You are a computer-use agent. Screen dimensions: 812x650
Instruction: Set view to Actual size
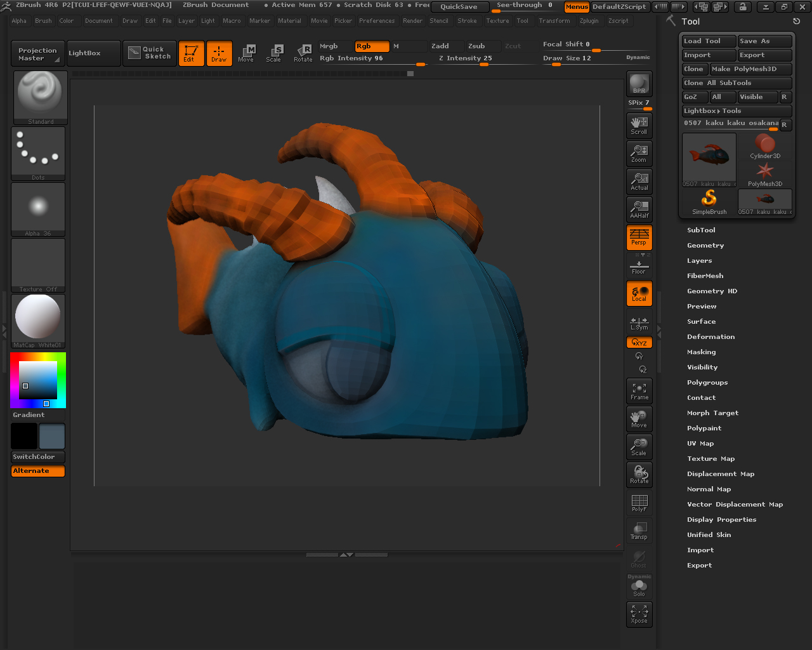pyautogui.click(x=639, y=181)
